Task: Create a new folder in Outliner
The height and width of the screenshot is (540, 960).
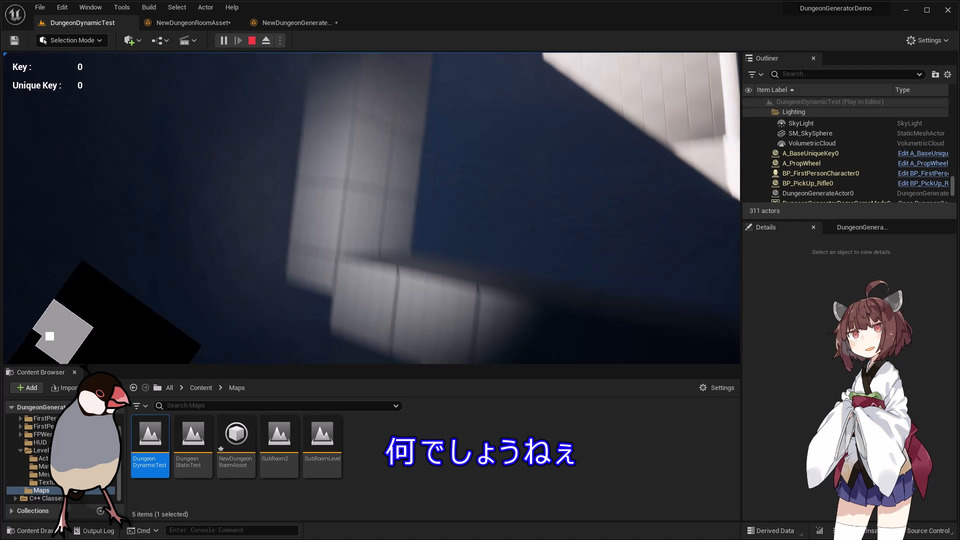Action: 935,74
